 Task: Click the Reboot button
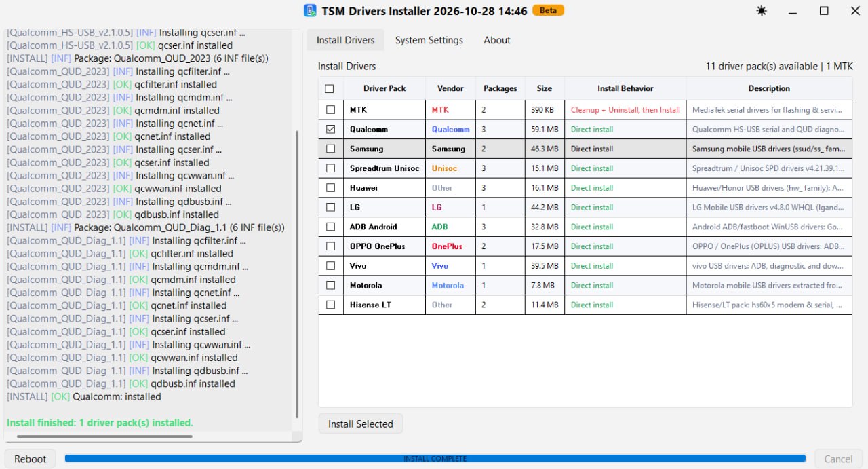[x=31, y=459]
